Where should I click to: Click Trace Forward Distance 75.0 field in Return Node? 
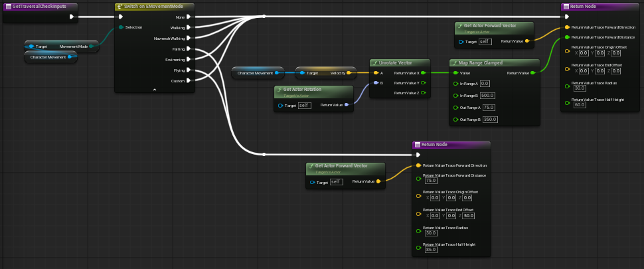(431, 180)
